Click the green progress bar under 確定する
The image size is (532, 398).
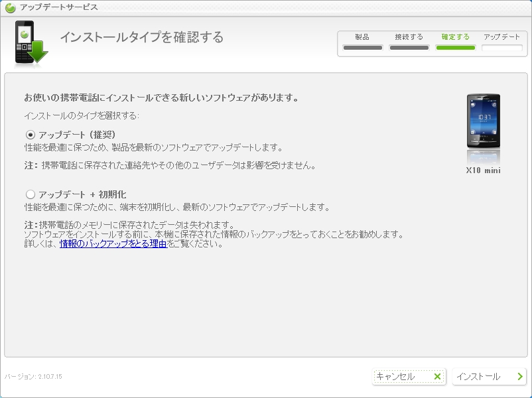click(455, 48)
